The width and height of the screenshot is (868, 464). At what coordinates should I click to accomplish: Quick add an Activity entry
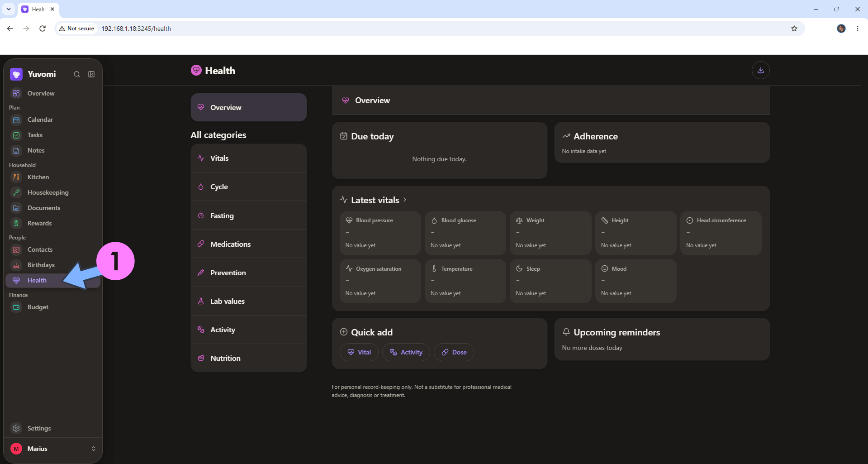[x=406, y=352]
